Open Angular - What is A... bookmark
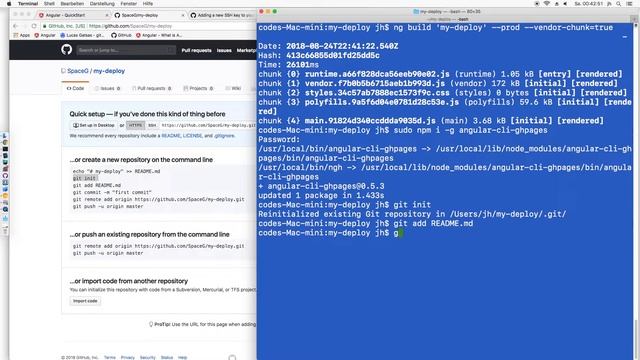 point(159,35)
